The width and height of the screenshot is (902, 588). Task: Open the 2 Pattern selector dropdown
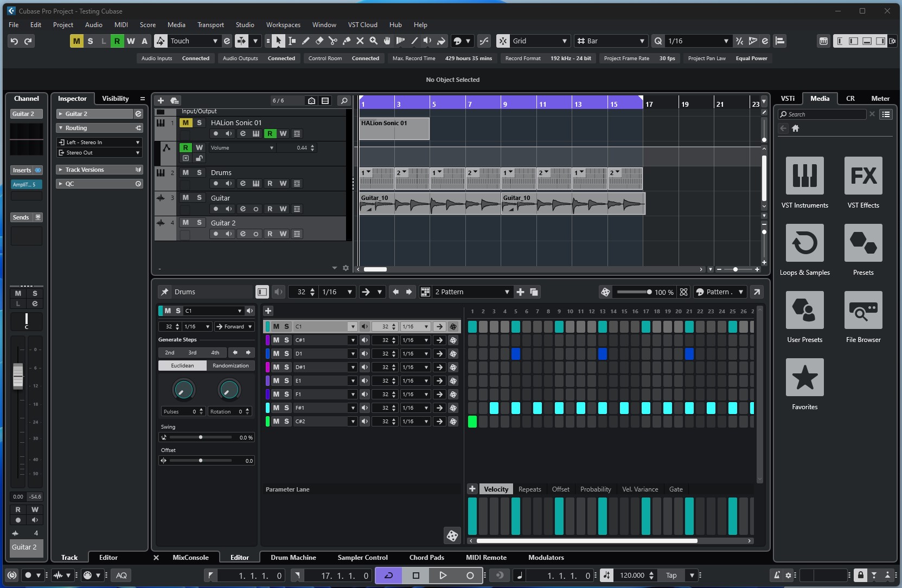(472, 292)
